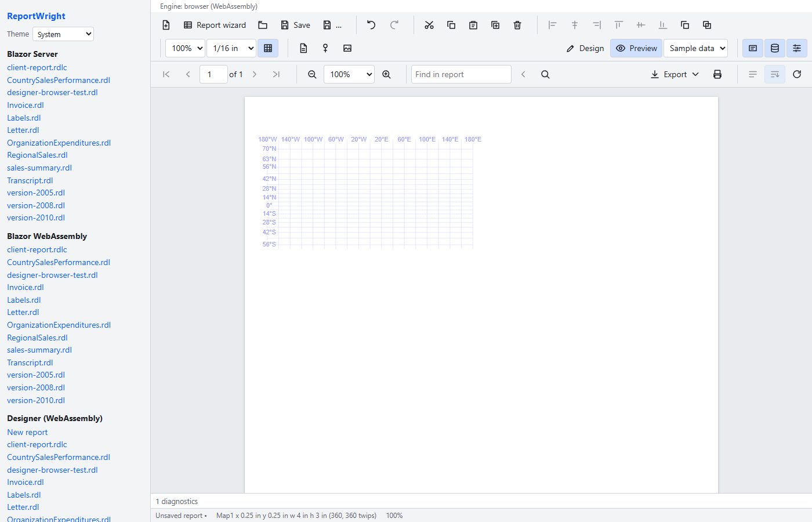This screenshot has height=522, width=812.
Task: Run search with the magnifying glass icon
Action: pos(545,74)
